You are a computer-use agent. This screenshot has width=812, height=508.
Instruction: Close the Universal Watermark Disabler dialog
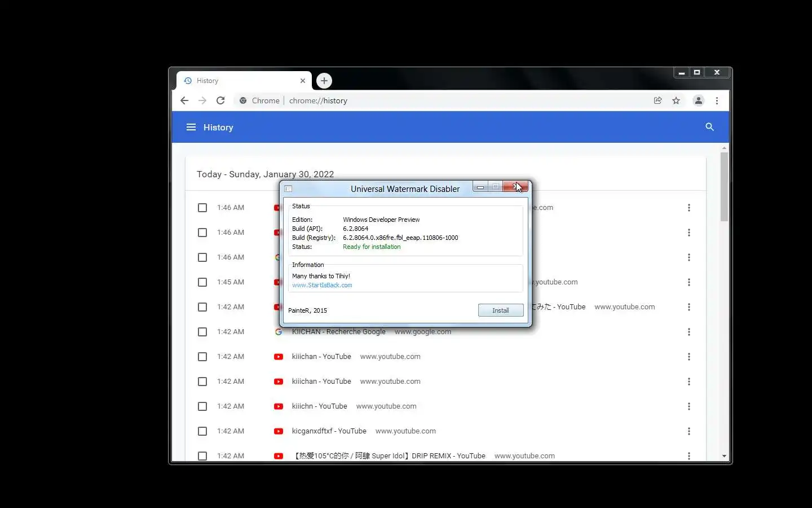[517, 187]
